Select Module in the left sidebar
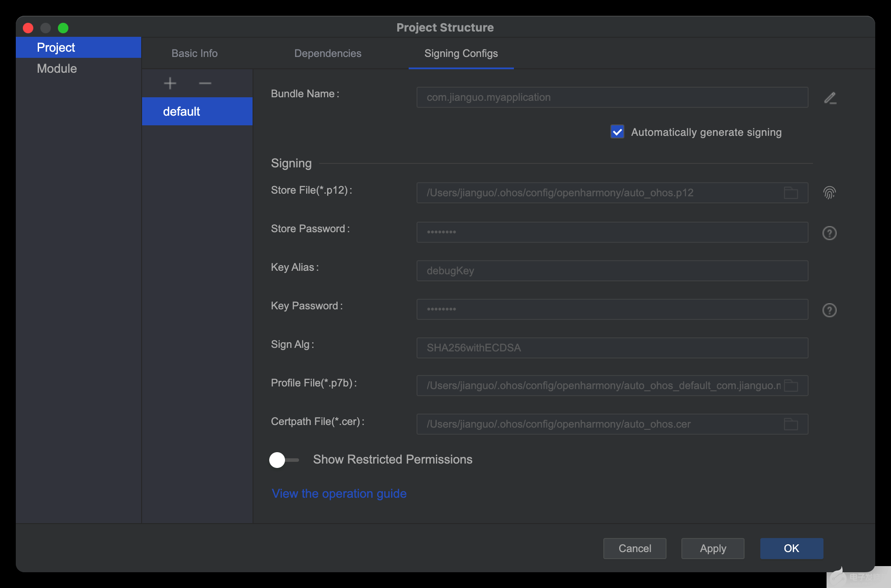Viewport: 891px width, 588px height. click(57, 69)
